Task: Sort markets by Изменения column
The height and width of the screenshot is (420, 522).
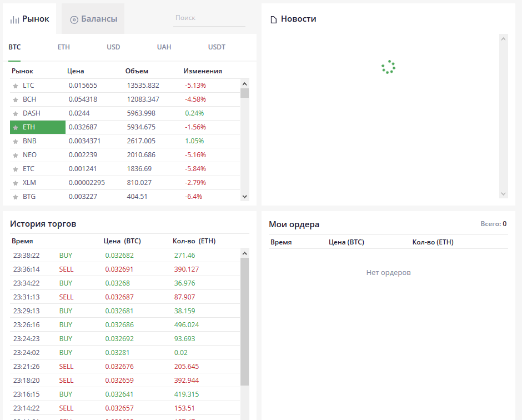Action: point(203,71)
